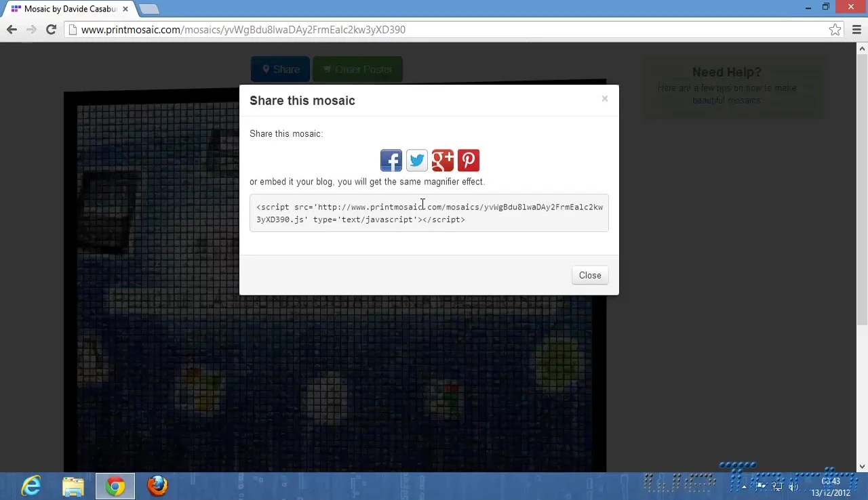Open the Chrome menu

[x=856, y=29]
